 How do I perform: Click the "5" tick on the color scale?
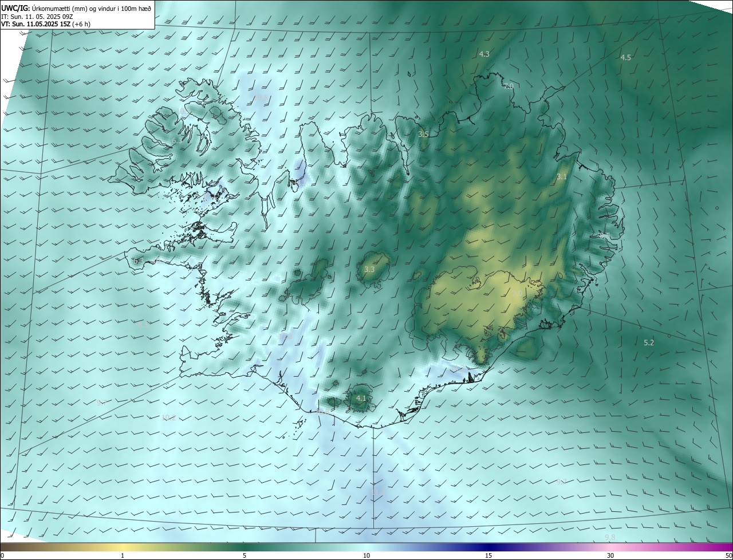pos(245,555)
